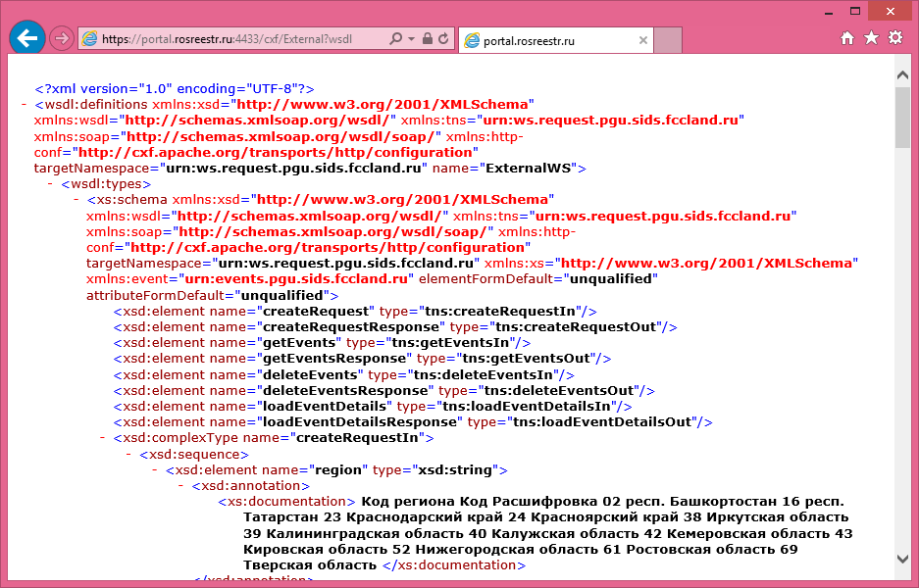Go to the Home page icon
This screenshot has height=588, width=919.
pyautogui.click(x=846, y=38)
